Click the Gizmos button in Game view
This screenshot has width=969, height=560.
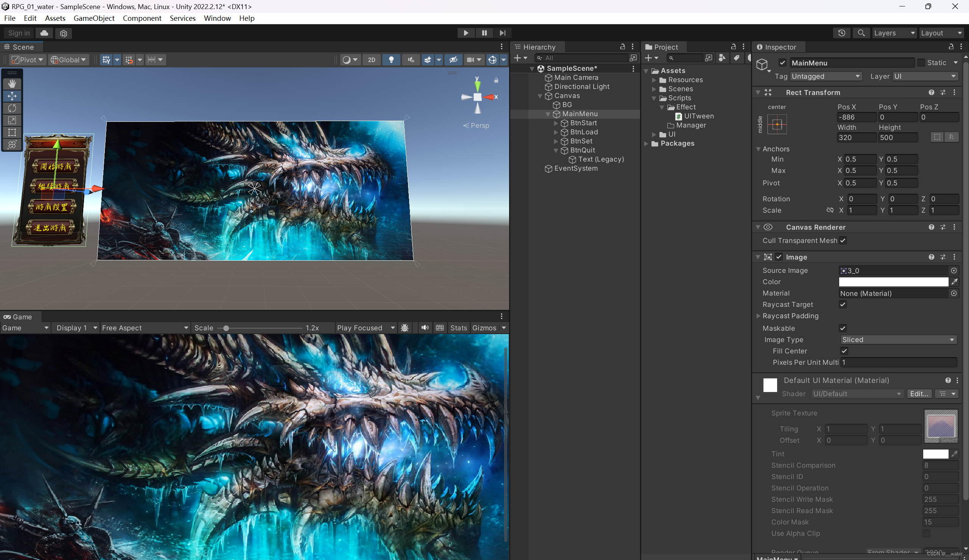484,328
